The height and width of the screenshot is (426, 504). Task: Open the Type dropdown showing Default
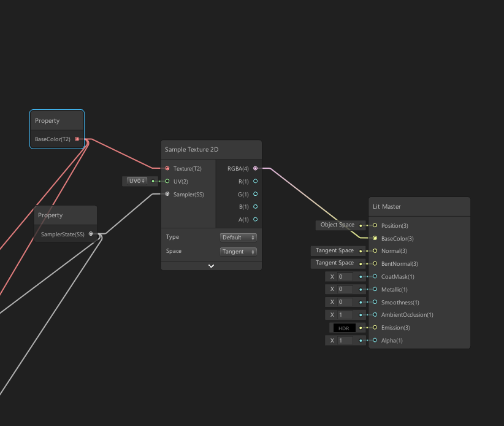click(239, 237)
